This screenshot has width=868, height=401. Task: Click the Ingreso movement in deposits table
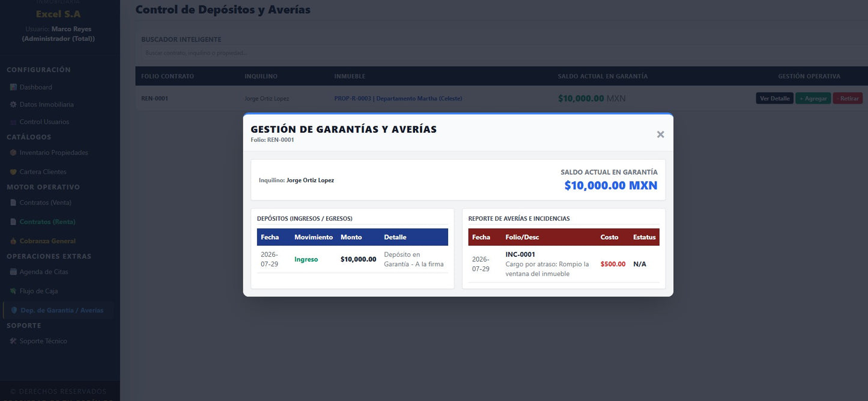click(306, 260)
